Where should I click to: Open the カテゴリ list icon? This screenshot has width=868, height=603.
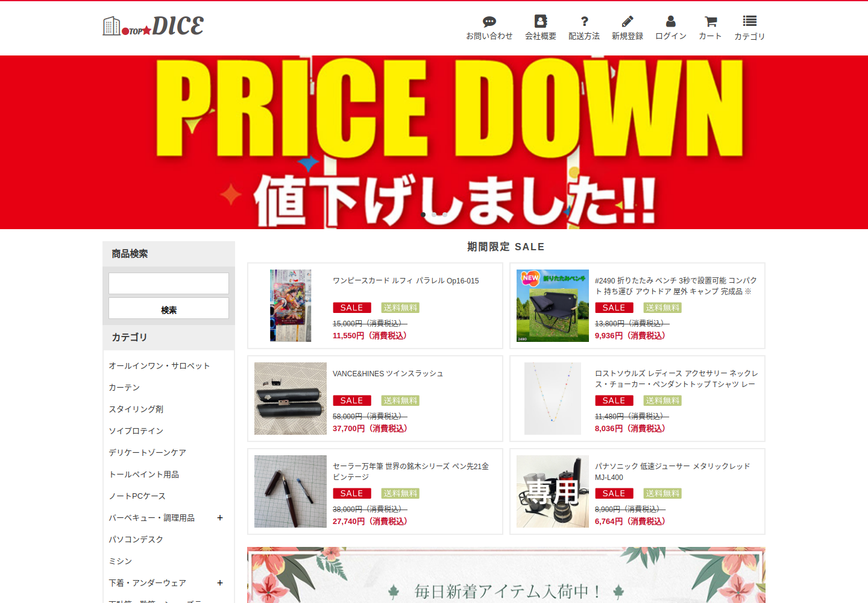(749, 21)
